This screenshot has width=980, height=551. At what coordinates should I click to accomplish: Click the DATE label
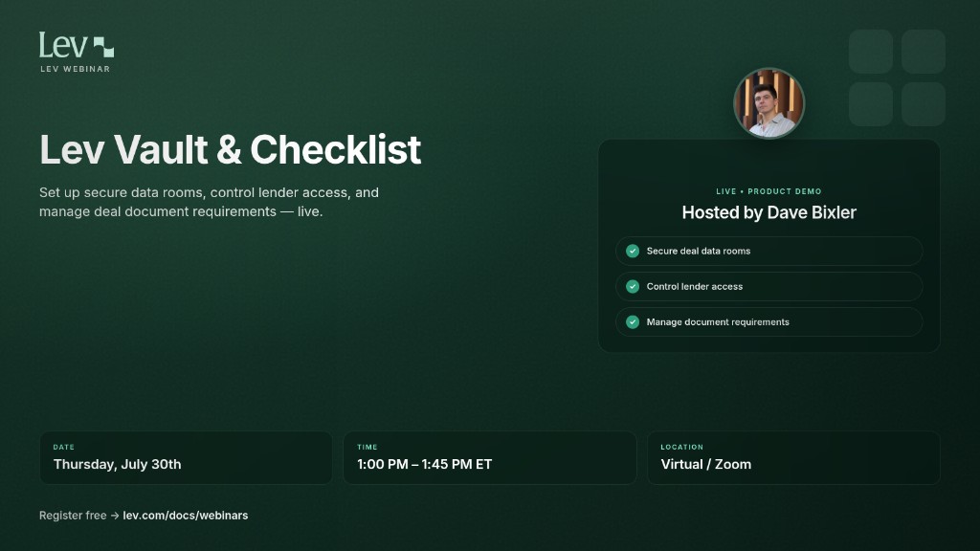pos(64,448)
